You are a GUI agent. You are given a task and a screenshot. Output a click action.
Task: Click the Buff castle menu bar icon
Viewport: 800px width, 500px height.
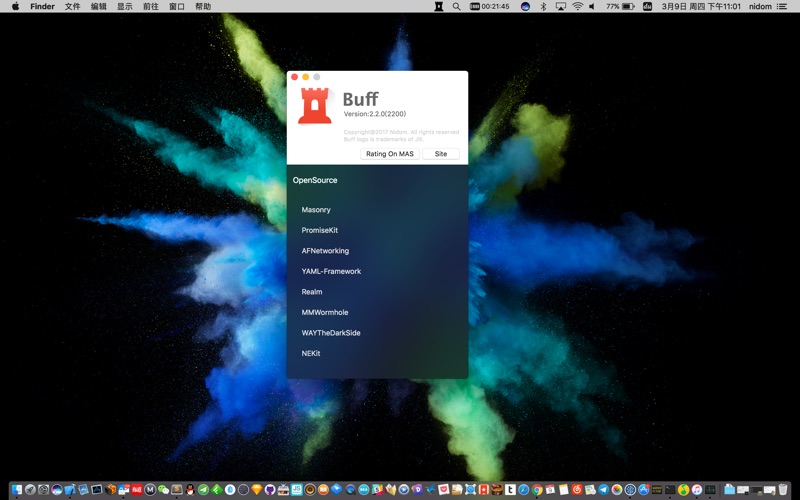coord(439,6)
